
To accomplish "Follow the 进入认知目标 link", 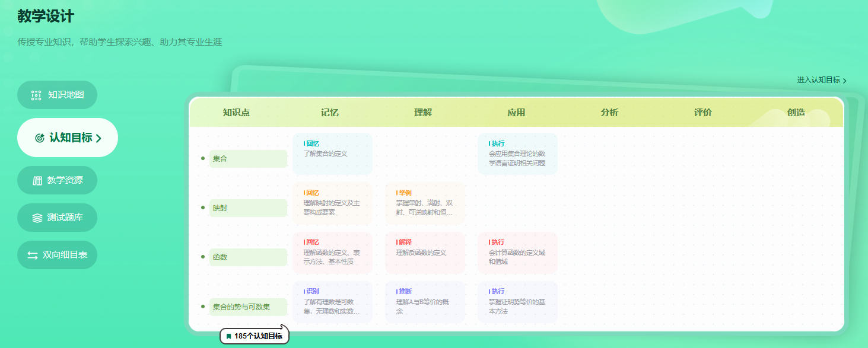I will pyautogui.click(x=818, y=80).
